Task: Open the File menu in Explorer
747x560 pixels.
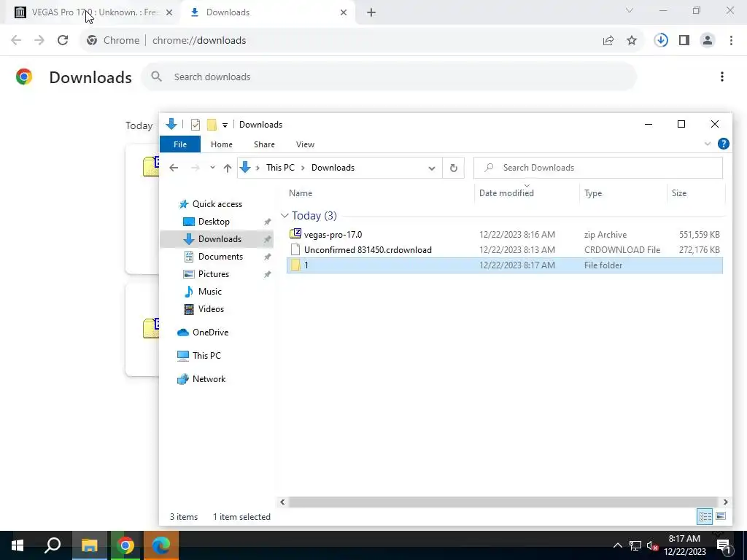Action: [x=180, y=144]
